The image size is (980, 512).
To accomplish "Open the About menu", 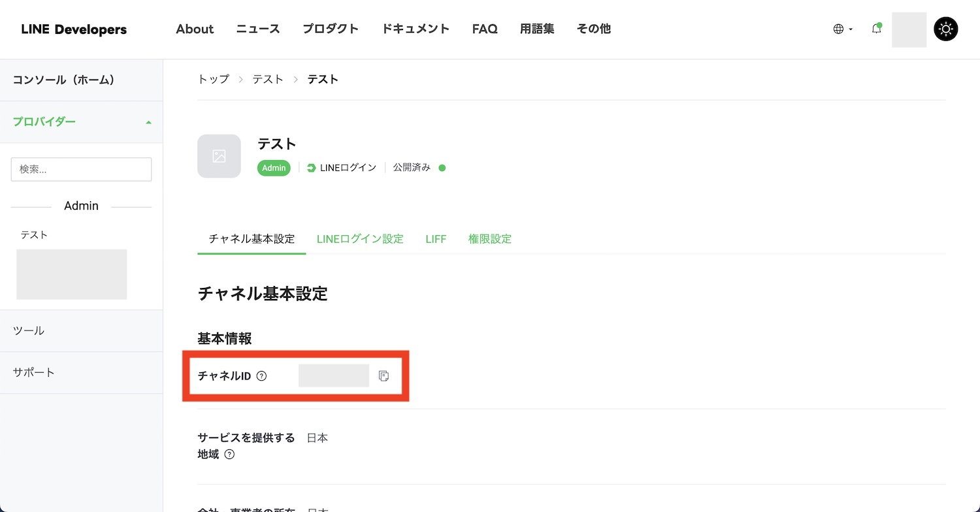I will [x=195, y=29].
